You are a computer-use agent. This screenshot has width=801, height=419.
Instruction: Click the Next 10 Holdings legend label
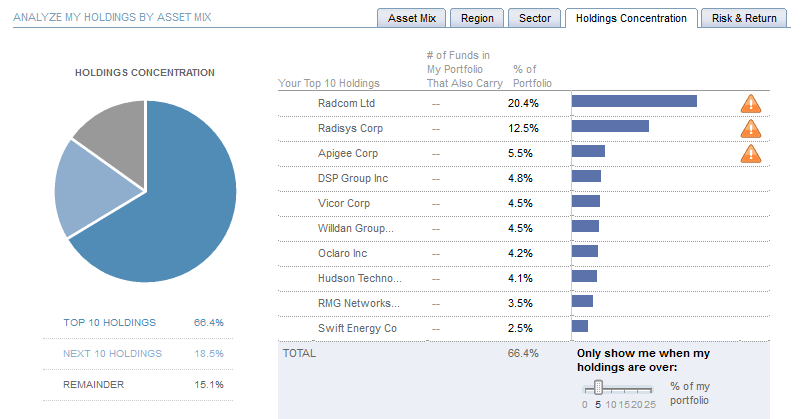click(x=112, y=353)
